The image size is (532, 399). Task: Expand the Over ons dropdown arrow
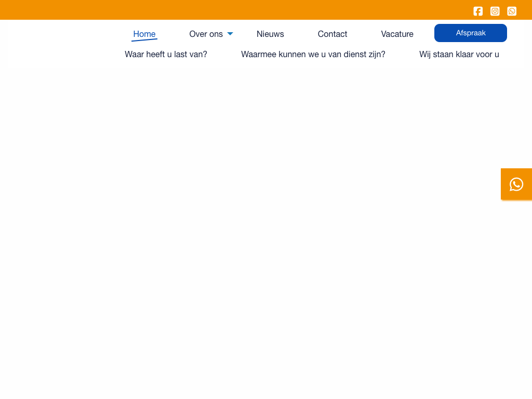[x=230, y=34]
